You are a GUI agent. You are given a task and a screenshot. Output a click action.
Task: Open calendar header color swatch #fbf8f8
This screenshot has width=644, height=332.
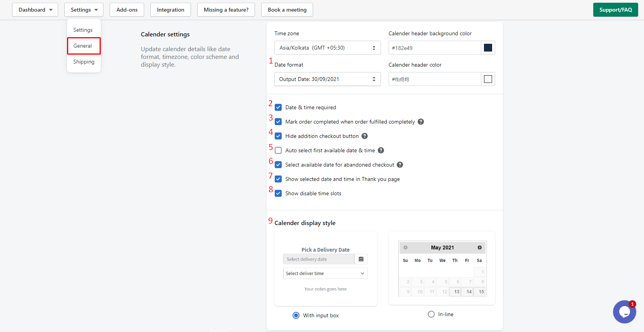[488, 79]
